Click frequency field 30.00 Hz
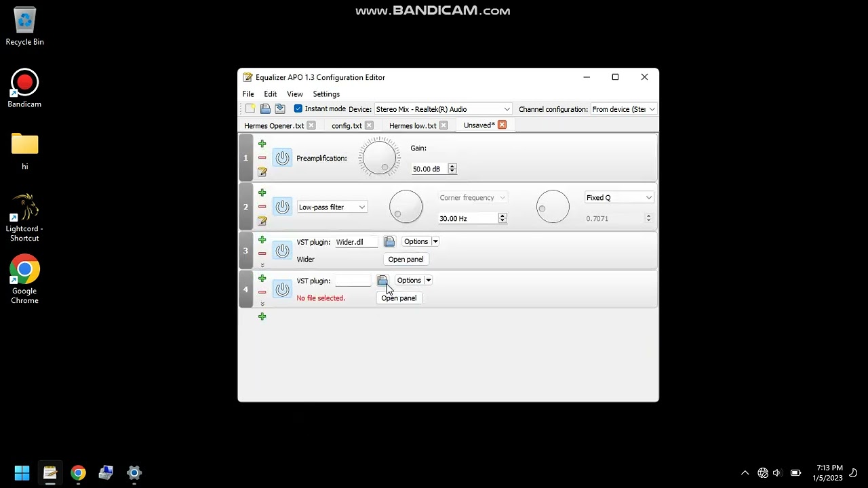This screenshot has height=488, width=868. coord(468,219)
